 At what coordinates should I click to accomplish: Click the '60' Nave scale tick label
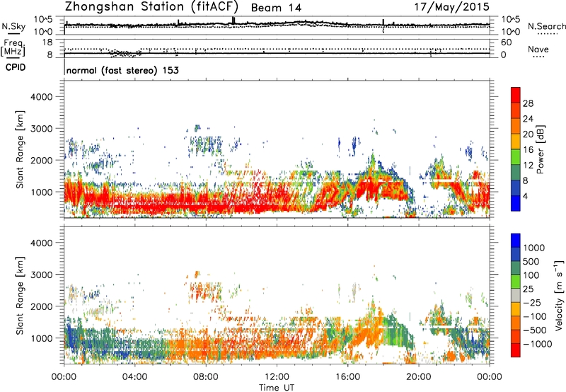(x=506, y=42)
